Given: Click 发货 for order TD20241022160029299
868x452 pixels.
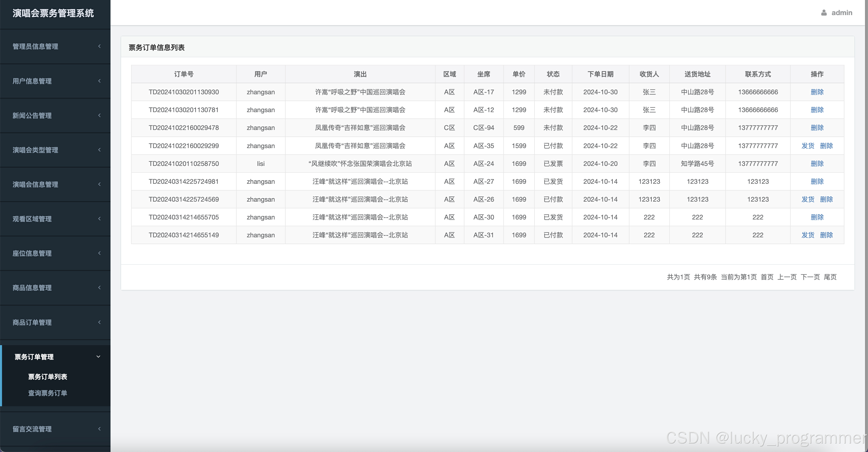Looking at the screenshot, I should point(808,146).
